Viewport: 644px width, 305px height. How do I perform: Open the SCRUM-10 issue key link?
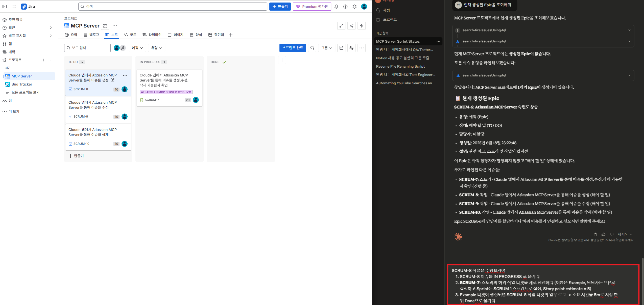point(81,144)
